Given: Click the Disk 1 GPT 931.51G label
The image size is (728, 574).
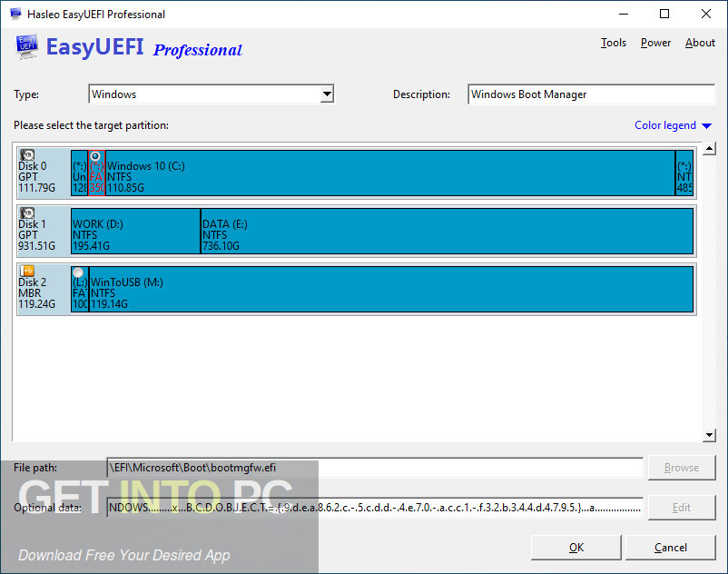Looking at the screenshot, I should [x=36, y=235].
